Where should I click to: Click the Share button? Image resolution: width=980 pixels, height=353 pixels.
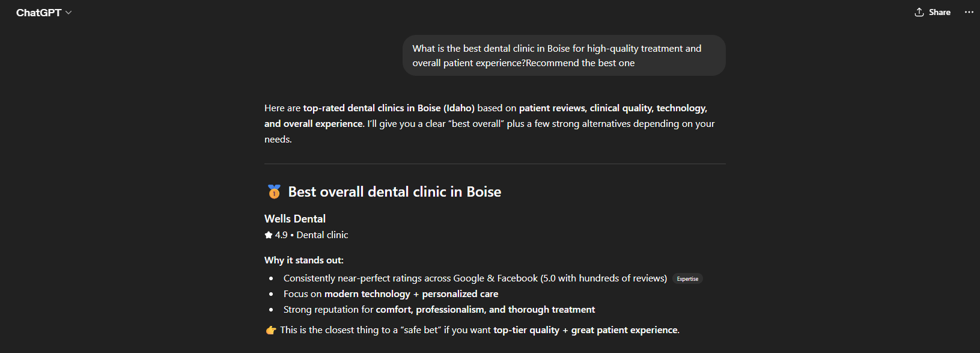click(933, 11)
